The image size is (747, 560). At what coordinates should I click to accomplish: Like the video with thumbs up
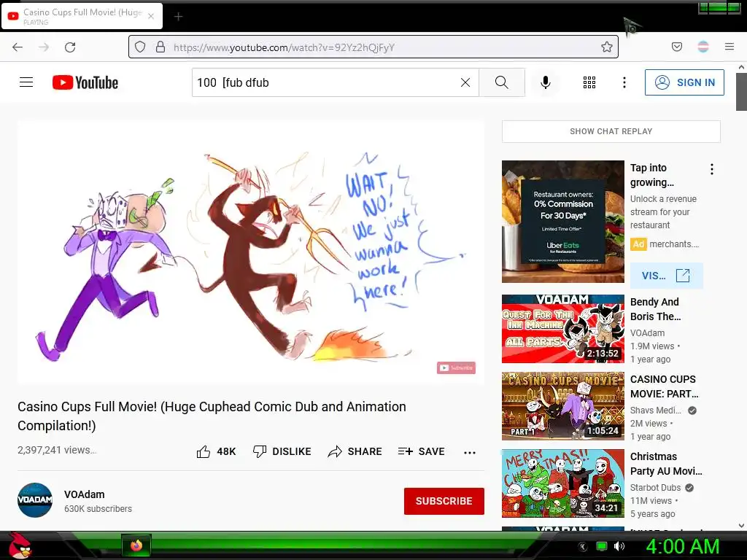point(216,451)
